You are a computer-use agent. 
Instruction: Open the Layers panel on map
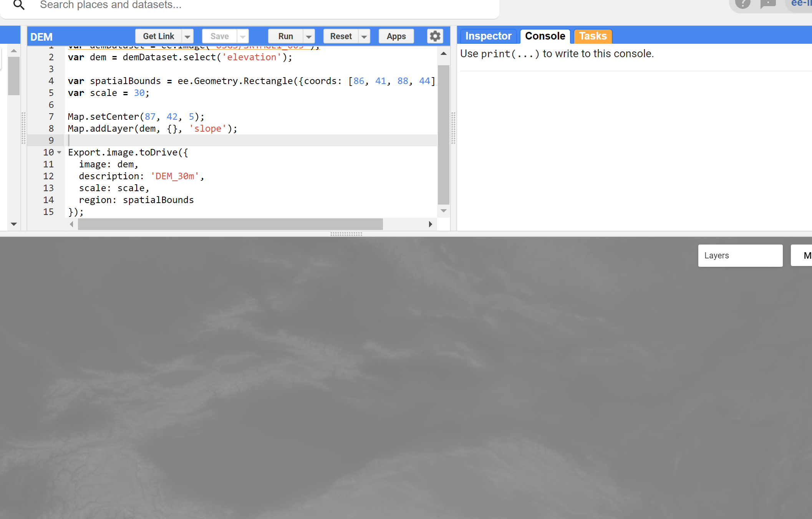pos(740,256)
